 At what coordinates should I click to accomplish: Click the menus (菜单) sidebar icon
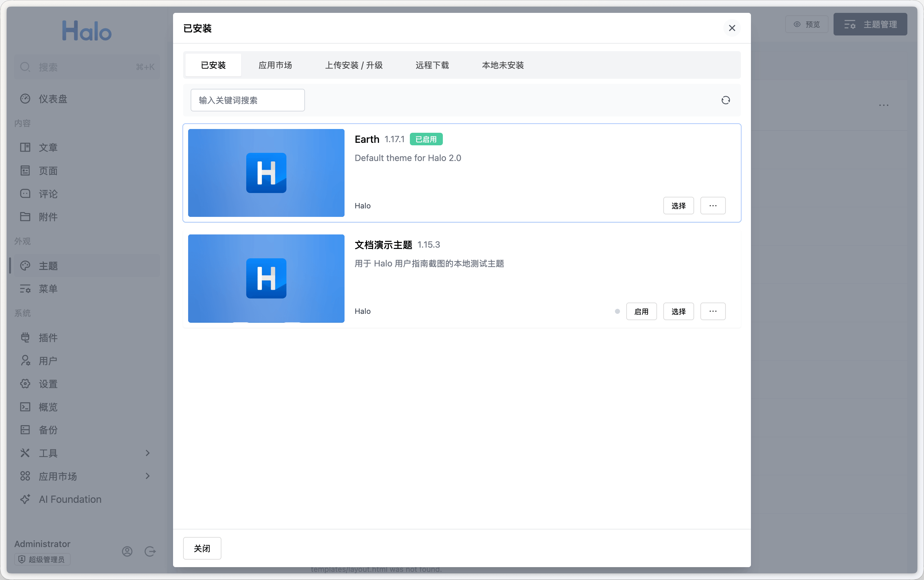pos(25,289)
